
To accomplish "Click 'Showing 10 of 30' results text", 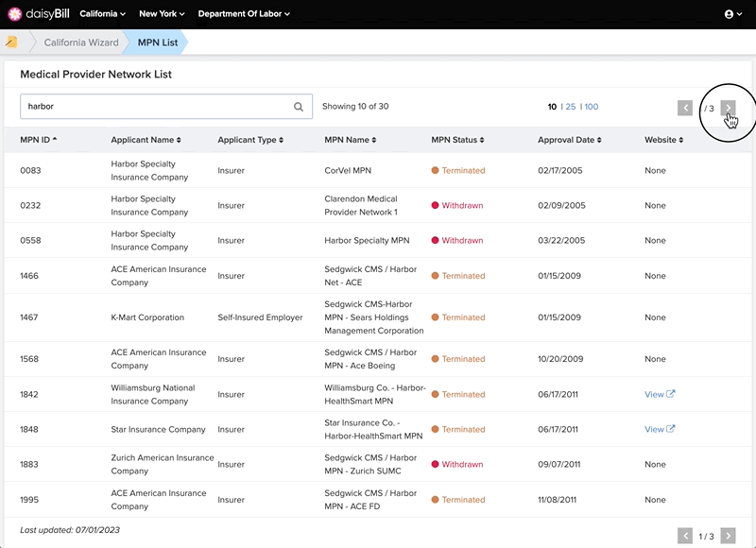I will [355, 107].
